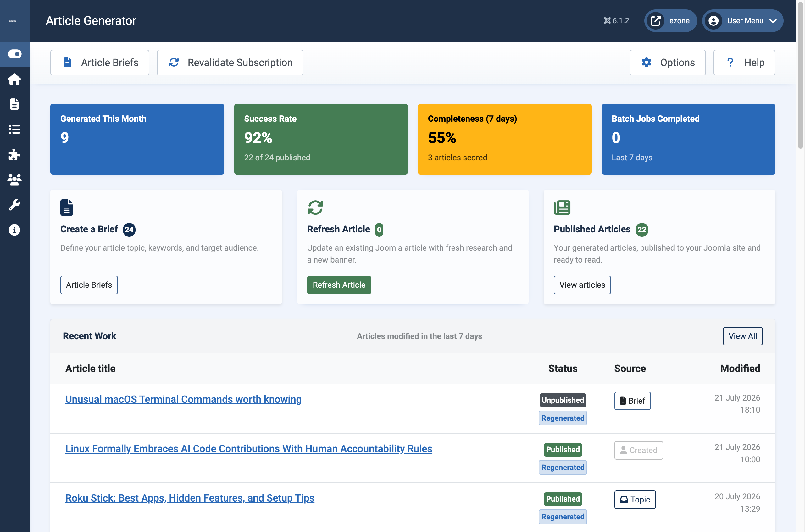Click the ezone logo in sidebar header

coord(13,21)
